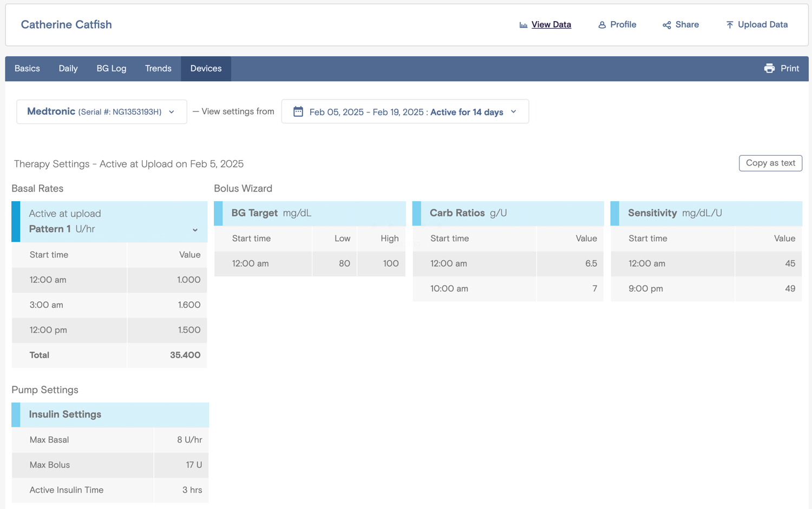Viewport: 812px width, 509px height.
Task: Click the calendar icon in date selector
Action: pos(298,111)
